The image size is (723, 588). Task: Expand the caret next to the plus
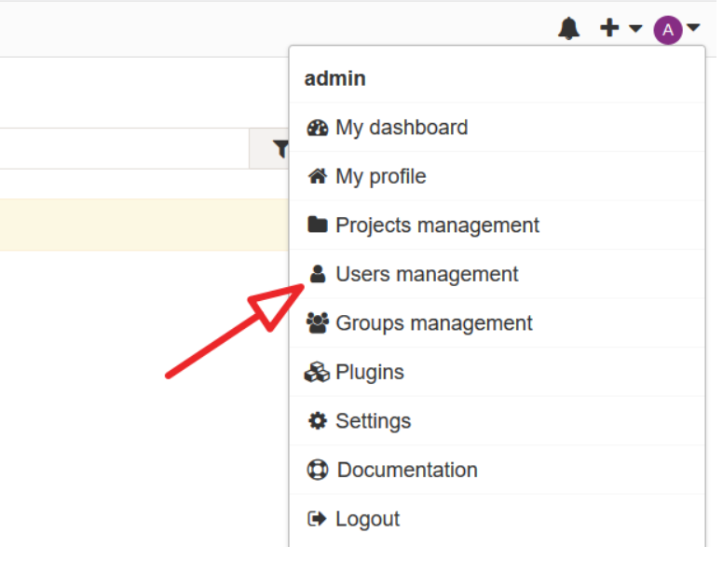[635, 30]
